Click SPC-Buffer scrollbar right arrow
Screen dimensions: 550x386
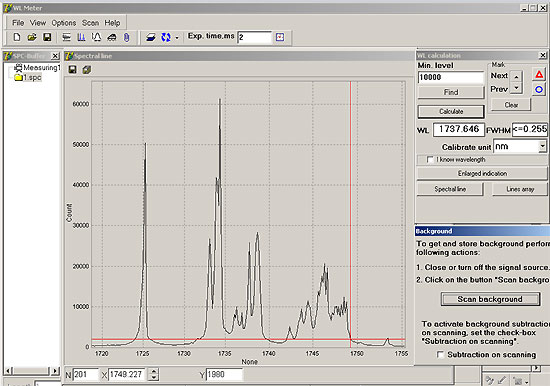[55, 371]
